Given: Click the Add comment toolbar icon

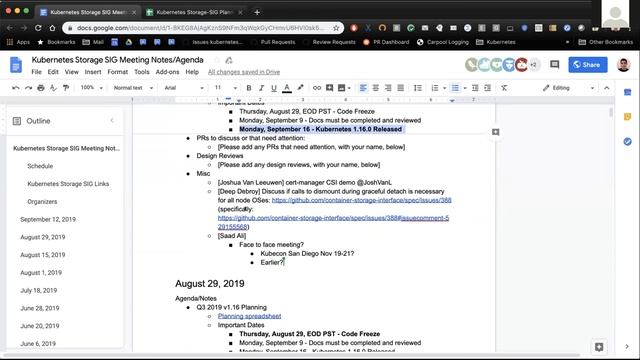Looking at the screenshot, I should point(329,88).
